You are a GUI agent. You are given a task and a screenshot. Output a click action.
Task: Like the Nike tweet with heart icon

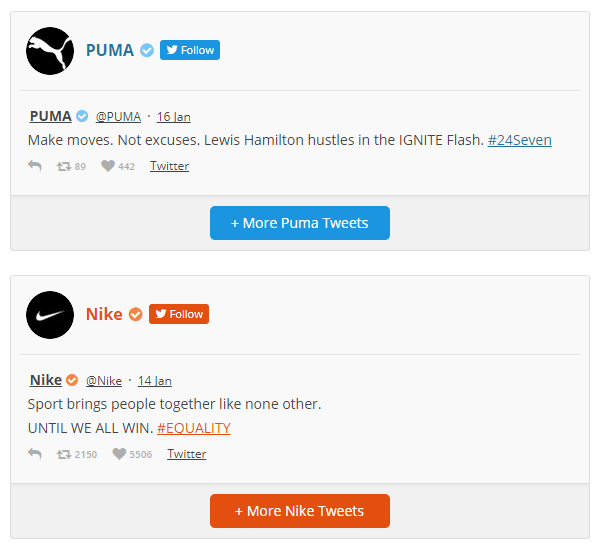coord(119,454)
